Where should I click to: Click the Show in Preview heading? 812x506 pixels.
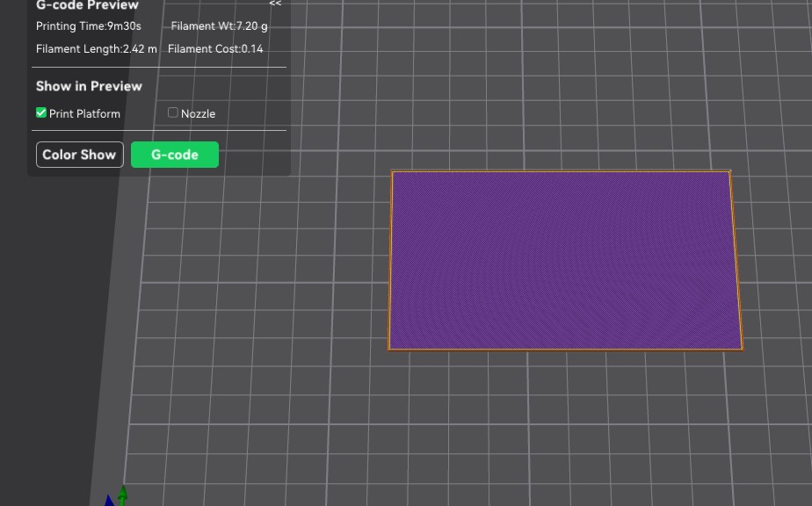coord(89,86)
